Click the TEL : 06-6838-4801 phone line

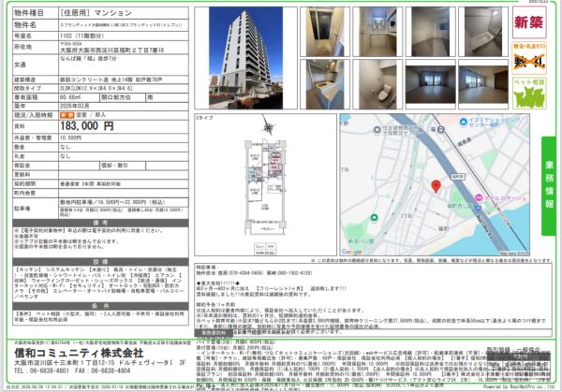(41, 370)
